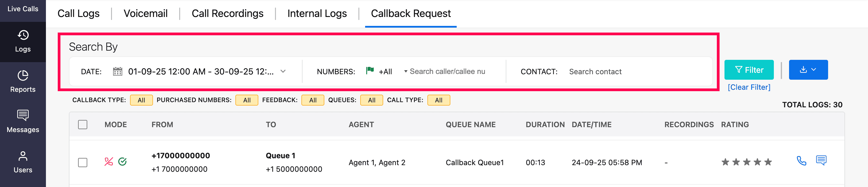Expand the date range dropdown chevron
The height and width of the screenshot is (187, 868).
283,71
